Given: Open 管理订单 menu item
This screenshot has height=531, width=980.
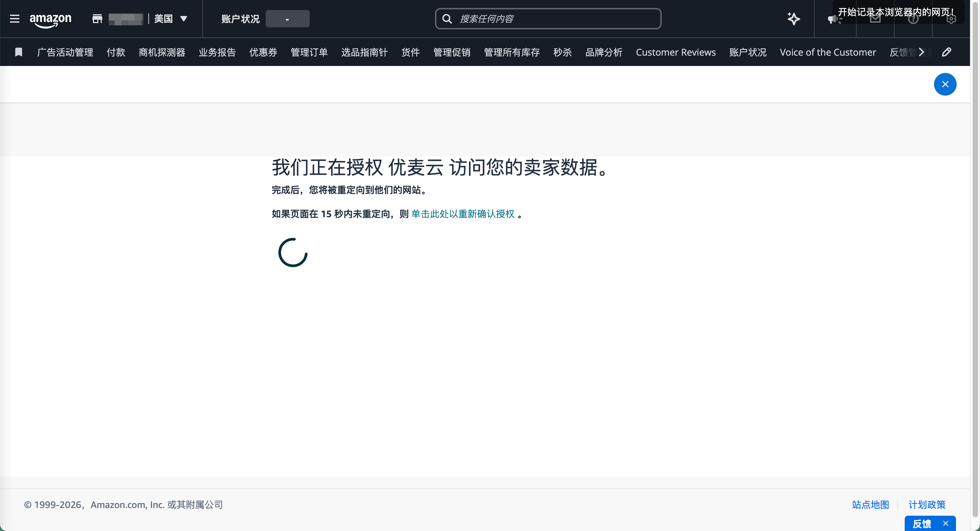Looking at the screenshot, I should (x=309, y=52).
